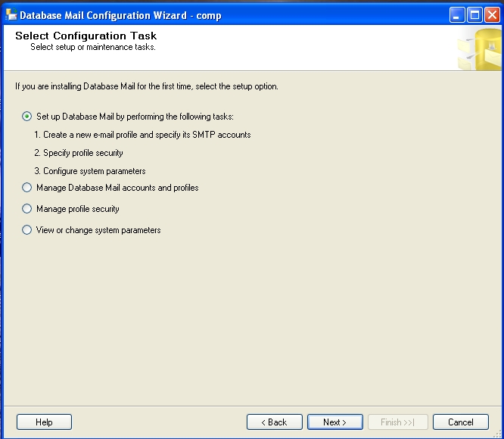Open Help for this wizard page
The width and height of the screenshot is (504, 439).
[44, 422]
